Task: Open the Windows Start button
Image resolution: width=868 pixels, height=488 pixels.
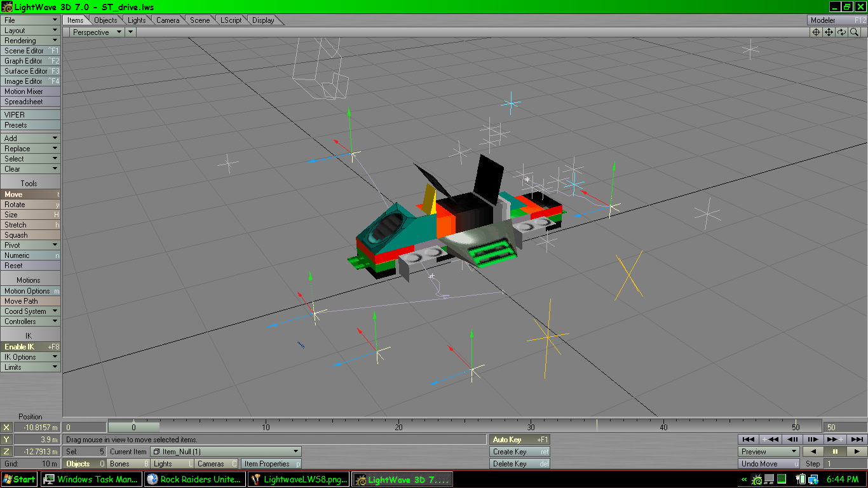Action: coord(19,479)
